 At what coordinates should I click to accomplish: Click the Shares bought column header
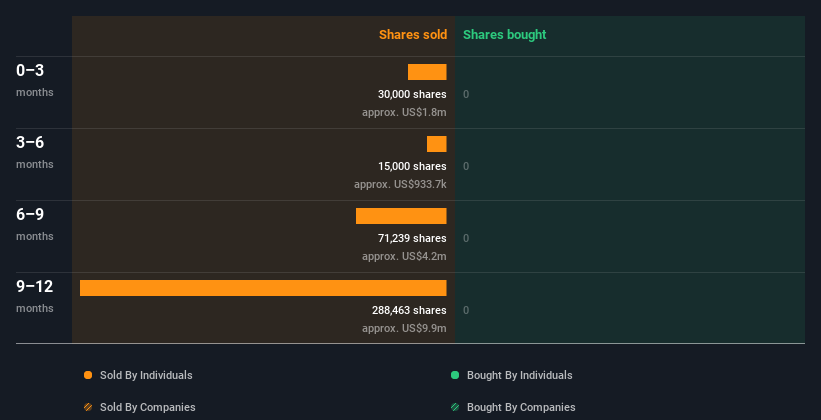pyautogui.click(x=505, y=35)
